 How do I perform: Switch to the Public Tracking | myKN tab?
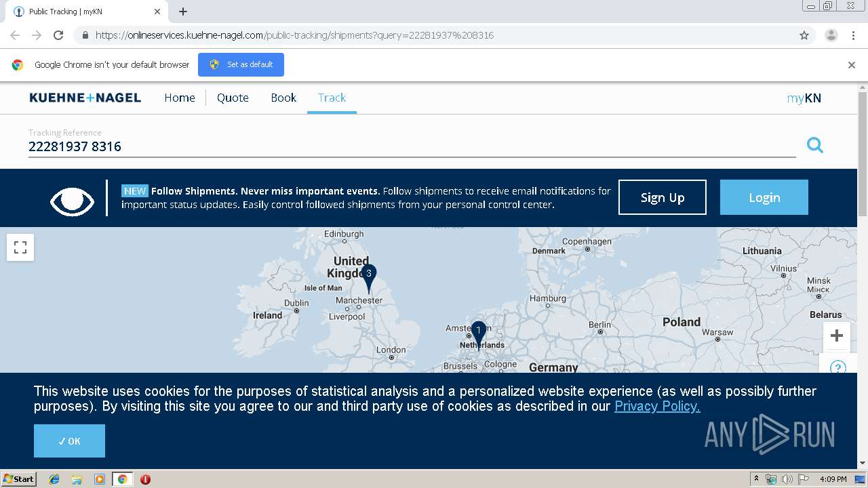click(x=86, y=12)
